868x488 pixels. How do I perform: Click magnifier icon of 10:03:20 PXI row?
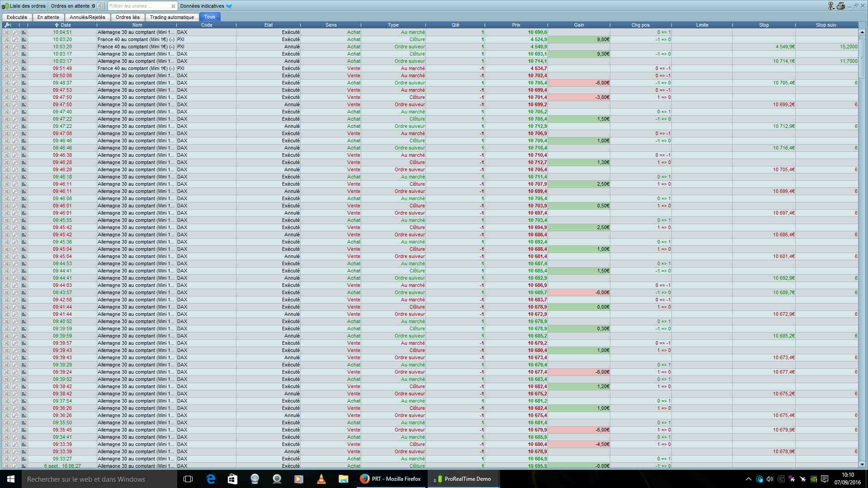[x=15, y=39]
